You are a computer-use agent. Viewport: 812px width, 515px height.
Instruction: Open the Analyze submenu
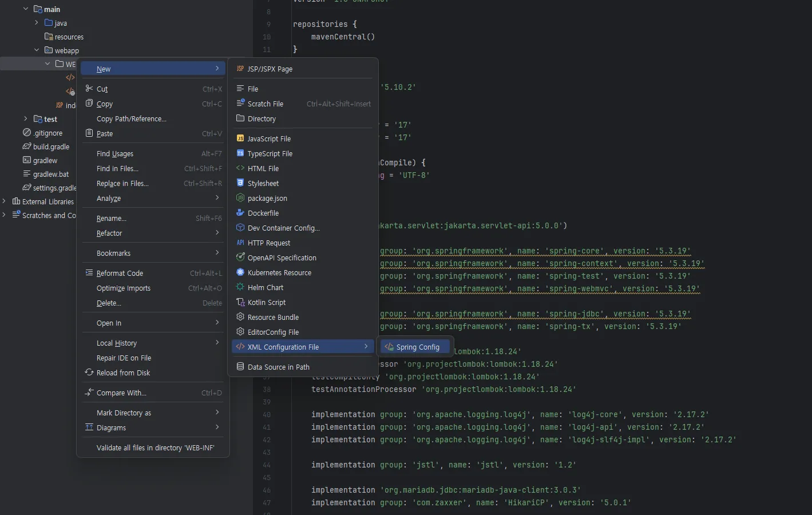153,198
